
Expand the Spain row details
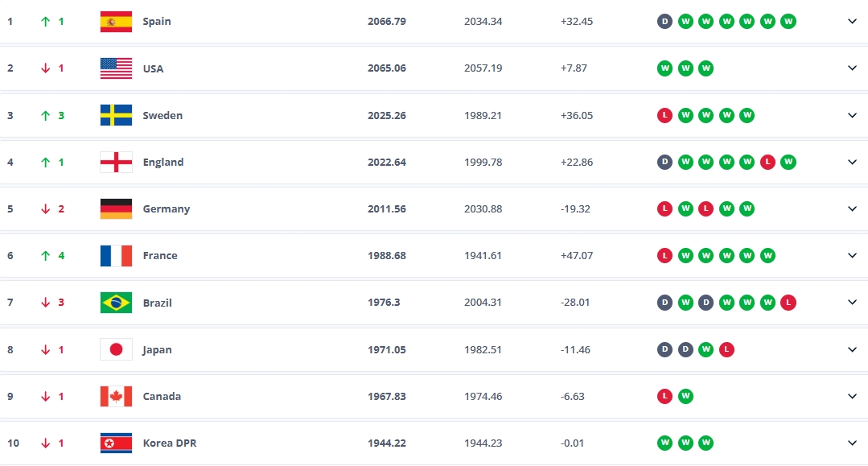click(852, 22)
